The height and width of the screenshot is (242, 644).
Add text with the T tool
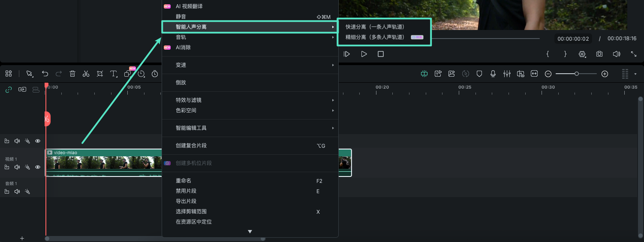click(x=114, y=74)
